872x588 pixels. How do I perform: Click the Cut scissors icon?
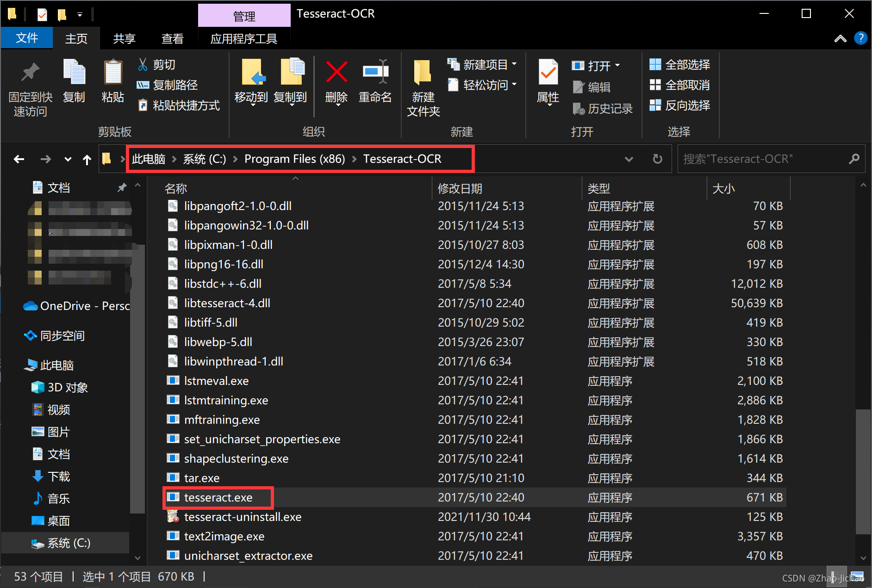tap(143, 64)
